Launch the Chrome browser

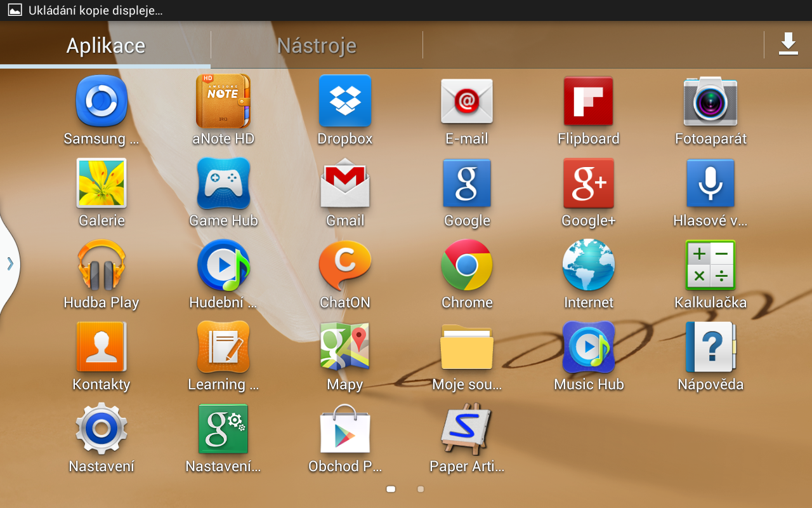(467, 265)
